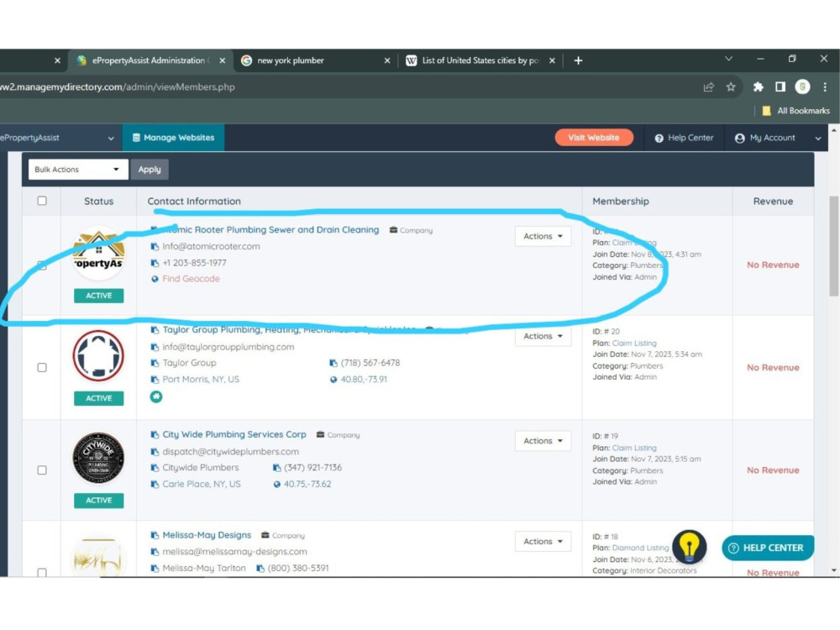Image resolution: width=840 pixels, height=630 pixels.
Task: Click copy icon beside Port Morris, NY, US
Action: (155, 380)
